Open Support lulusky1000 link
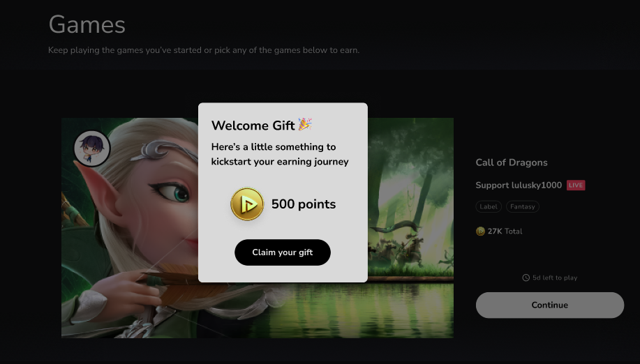Screen dimensions: 640x364 pos(519,185)
